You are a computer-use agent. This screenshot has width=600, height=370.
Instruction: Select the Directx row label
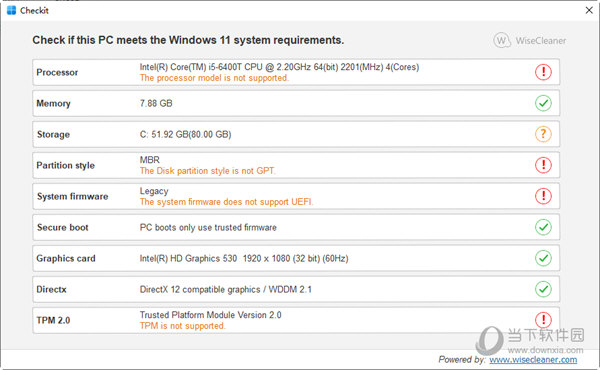click(51, 289)
